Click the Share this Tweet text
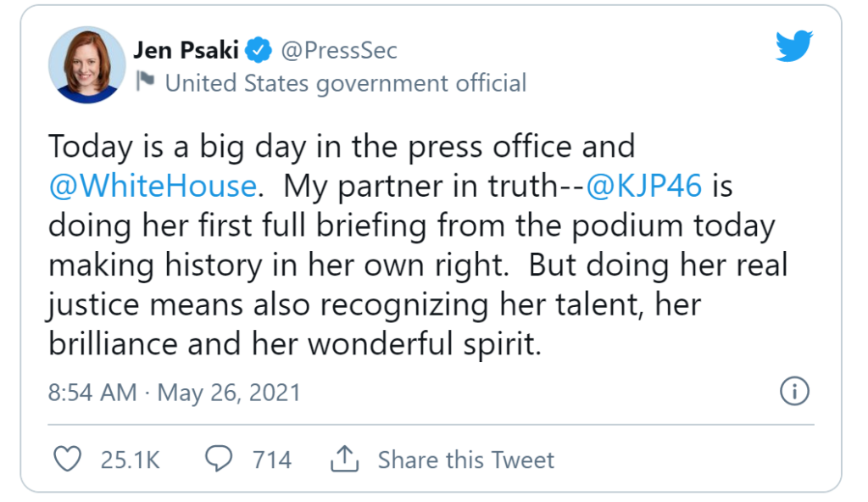 pos(465,460)
